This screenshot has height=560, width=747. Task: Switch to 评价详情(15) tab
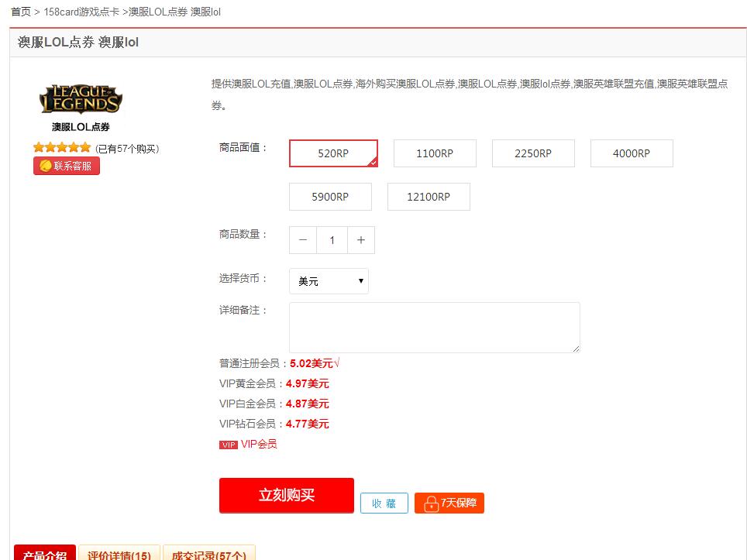[x=119, y=553]
